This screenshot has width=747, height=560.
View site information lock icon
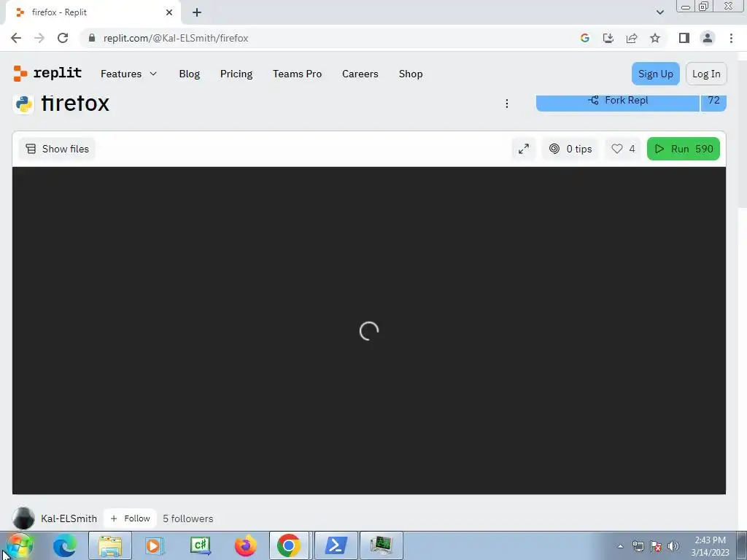coord(92,38)
